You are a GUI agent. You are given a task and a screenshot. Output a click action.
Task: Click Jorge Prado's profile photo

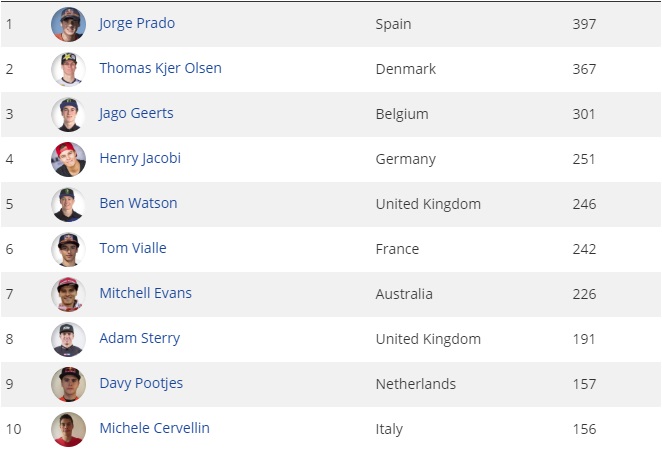click(x=68, y=24)
